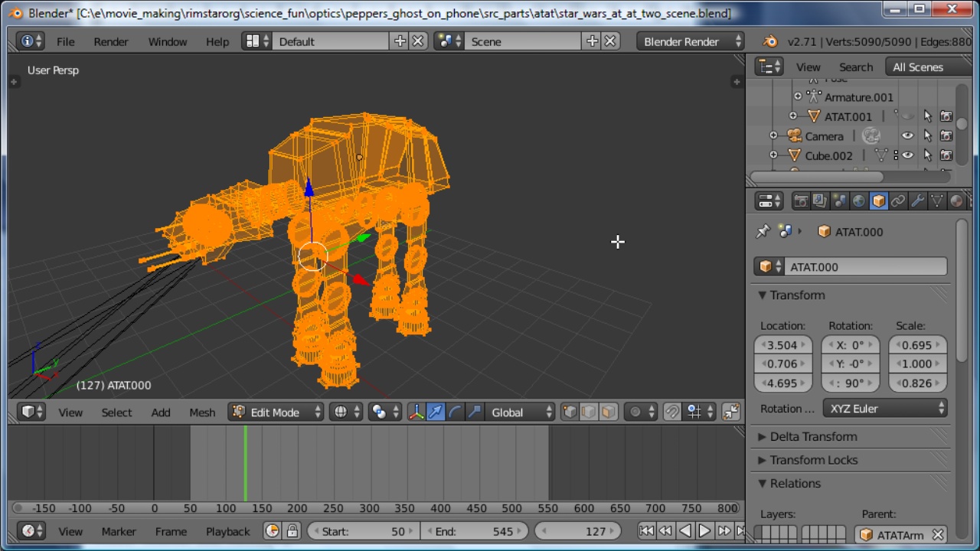The height and width of the screenshot is (551, 980).
Task: Jump to the start frame
Action: [646, 530]
